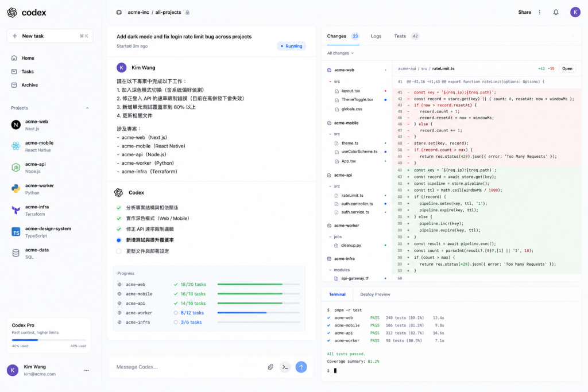Open the Archive sidebar item
This screenshot has width=588, height=392.
pos(49,85)
